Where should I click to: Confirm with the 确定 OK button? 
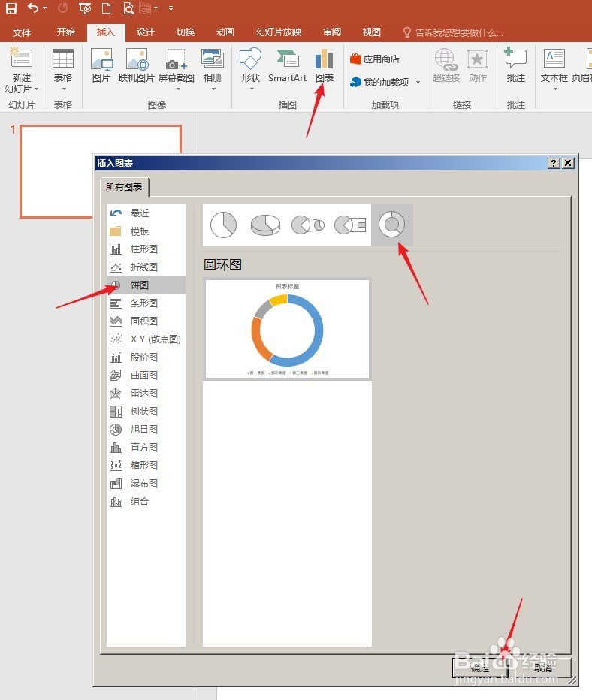point(480,668)
